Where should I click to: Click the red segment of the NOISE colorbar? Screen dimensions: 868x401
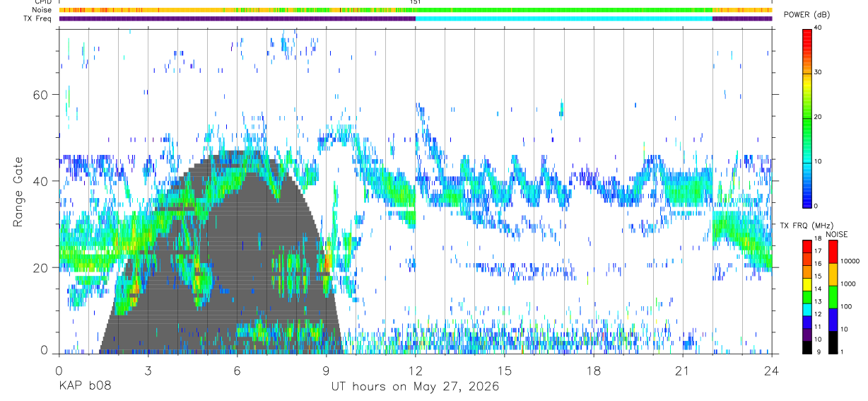(833, 252)
